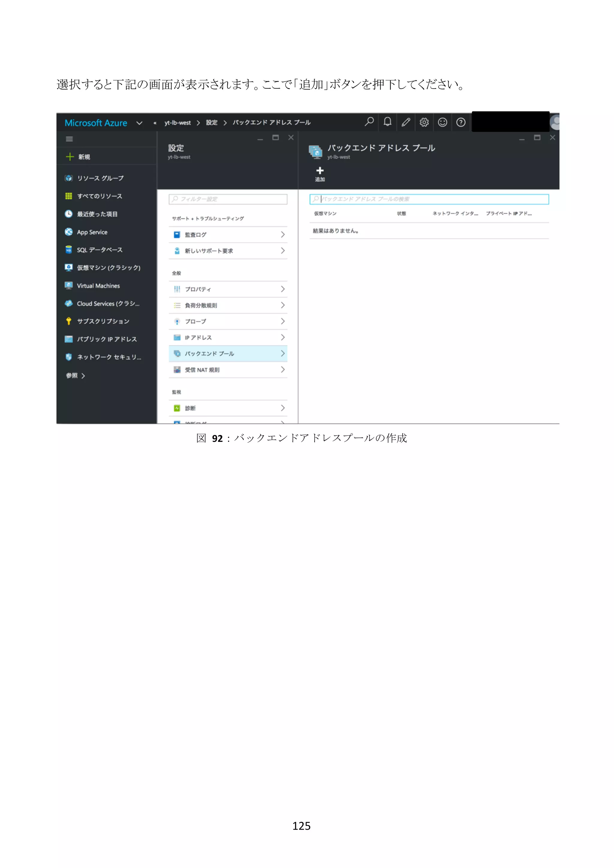The image size is (614, 868).
Task: Click the search magnifier in the top bar
Action: 369,122
